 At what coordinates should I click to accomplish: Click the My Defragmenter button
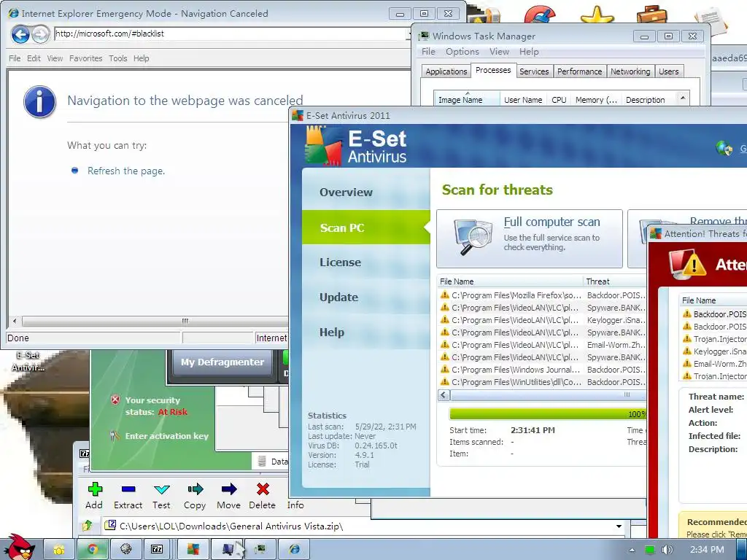click(222, 362)
